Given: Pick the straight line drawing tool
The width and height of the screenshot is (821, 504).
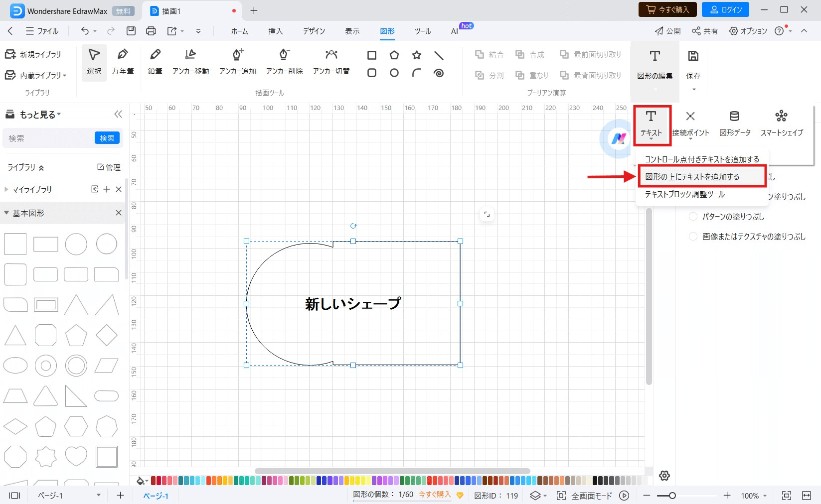Looking at the screenshot, I should (439, 55).
